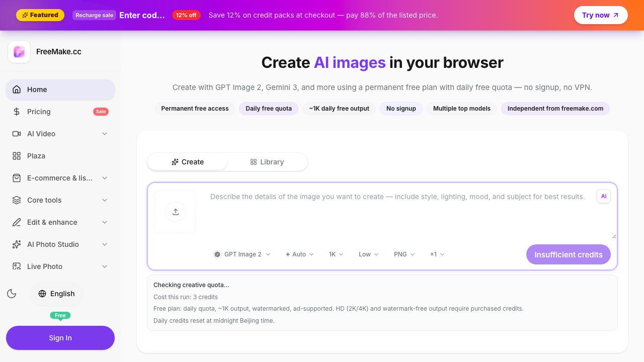Click the sparkle icon on Create tab
Image resolution: width=644 pixels, height=362 pixels.
click(175, 162)
